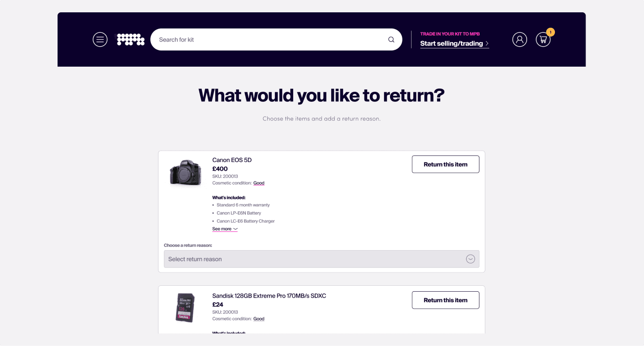This screenshot has height=346, width=644.
Task: Open the Good condition link for Canon EOS 5D
Action: [259, 183]
